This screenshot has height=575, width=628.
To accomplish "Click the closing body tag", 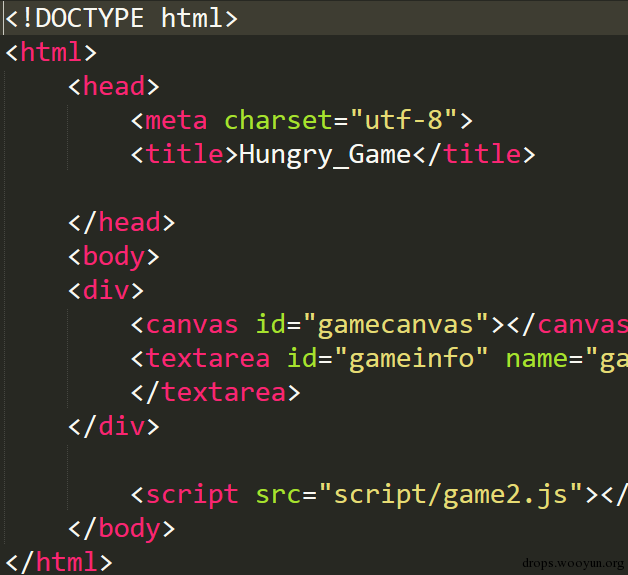I will point(122,530).
